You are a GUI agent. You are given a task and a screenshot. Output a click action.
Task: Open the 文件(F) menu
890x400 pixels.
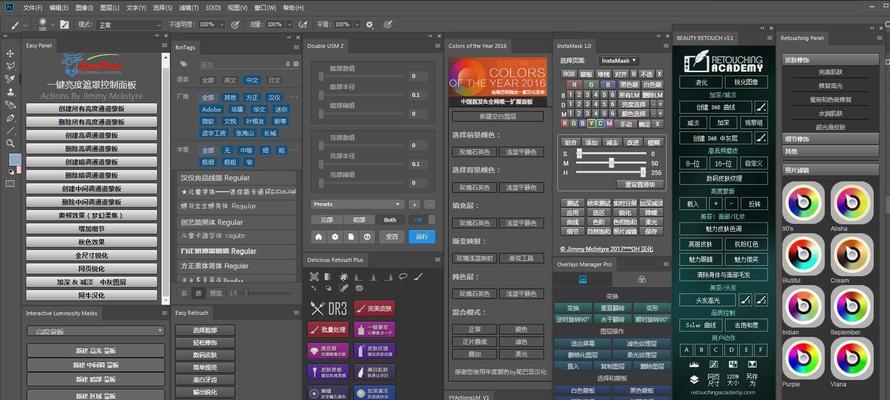(x=34, y=8)
